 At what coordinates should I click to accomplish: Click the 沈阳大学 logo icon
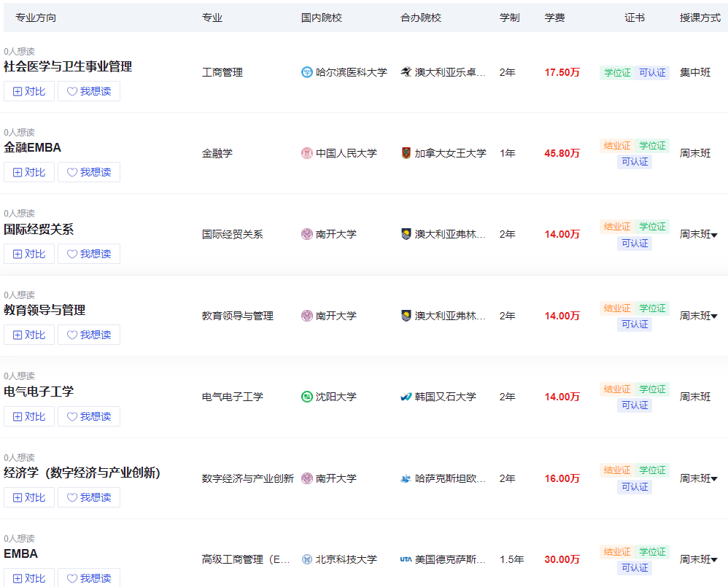pos(306,397)
